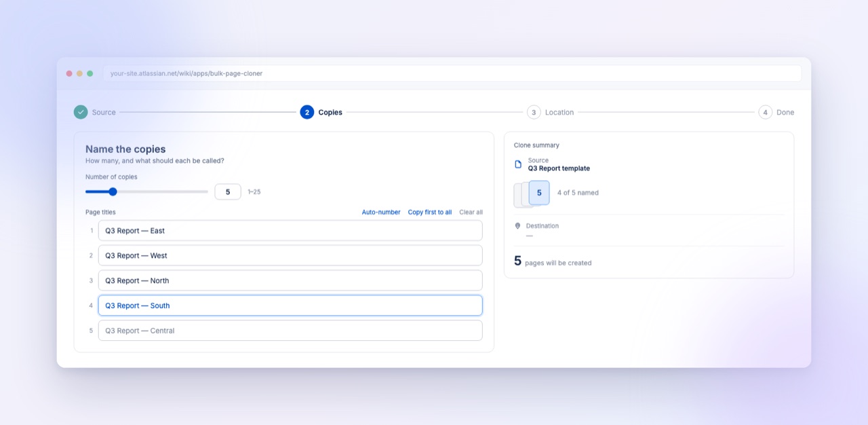Click the Destination label

tap(542, 226)
